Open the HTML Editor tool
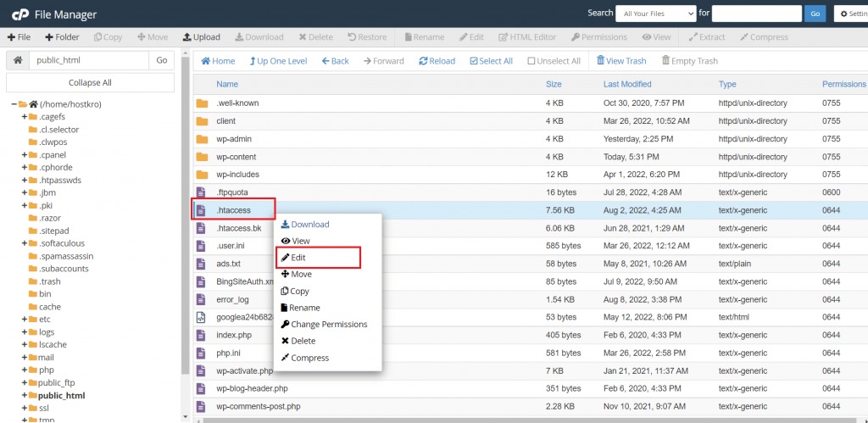Image resolution: width=868 pixels, height=423 pixels. (x=527, y=37)
